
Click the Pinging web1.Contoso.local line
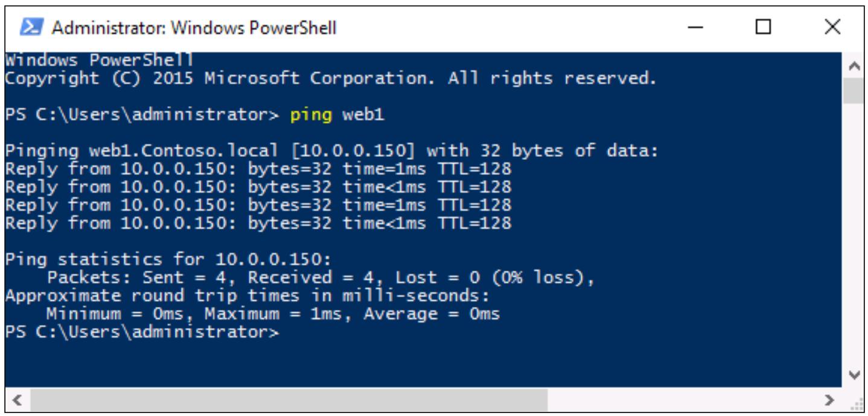[x=331, y=152]
